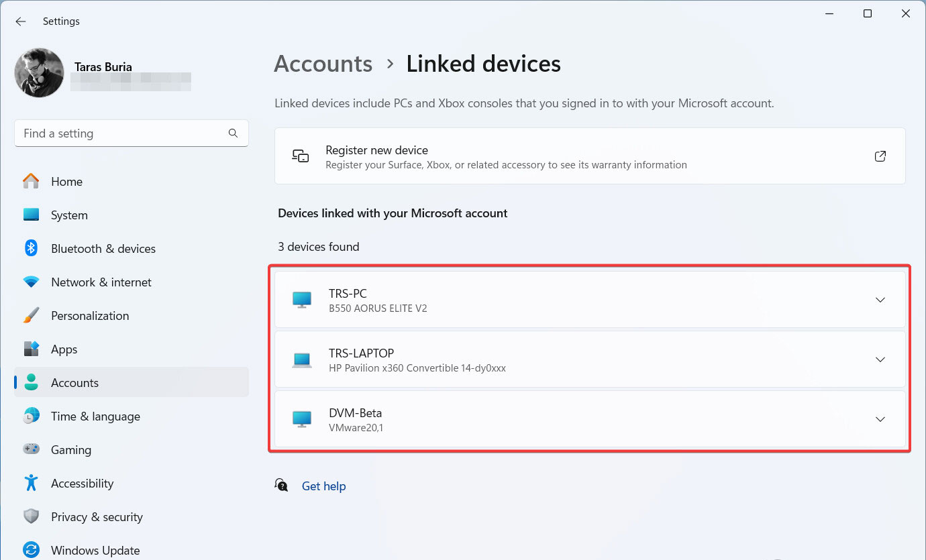Select the Accounts label in sidebar
Viewport: 926px width, 560px height.
point(74,383)
